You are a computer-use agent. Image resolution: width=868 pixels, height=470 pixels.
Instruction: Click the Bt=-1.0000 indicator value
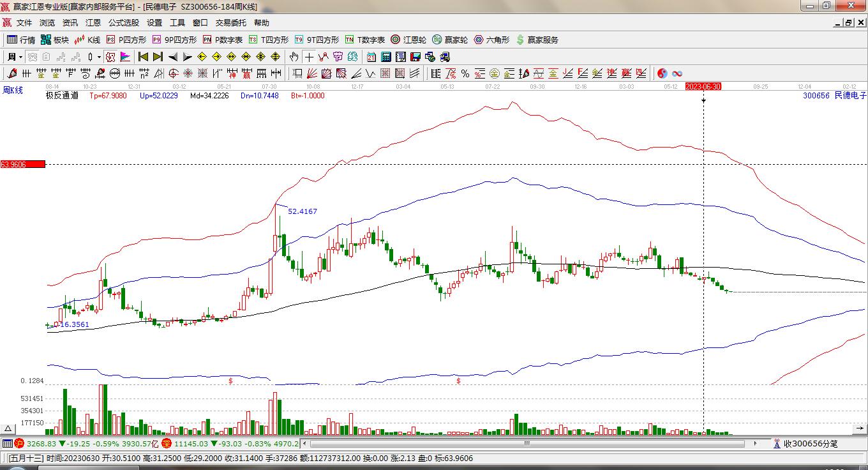pos(308,96)
